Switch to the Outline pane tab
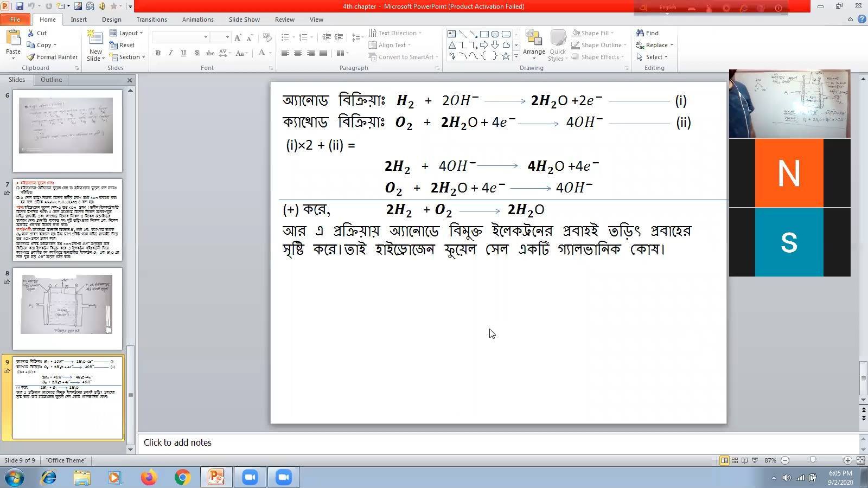The height and width of the screenshot is (488, 868). point(51,80)
